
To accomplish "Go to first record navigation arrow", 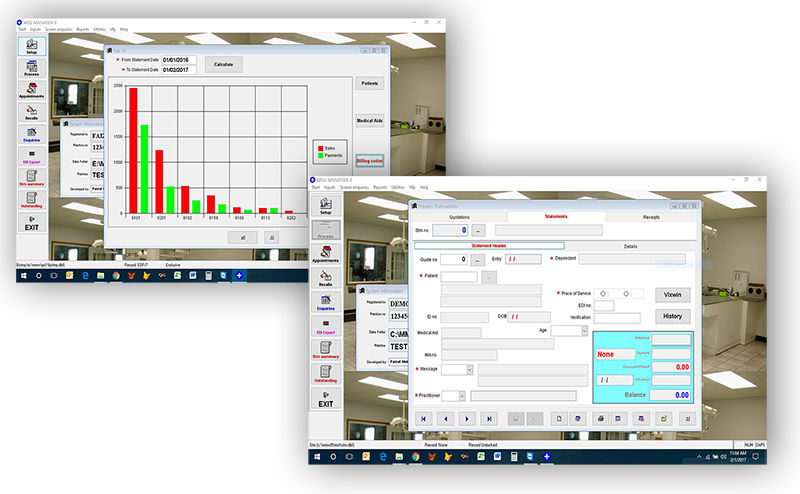I will point(423,418).
